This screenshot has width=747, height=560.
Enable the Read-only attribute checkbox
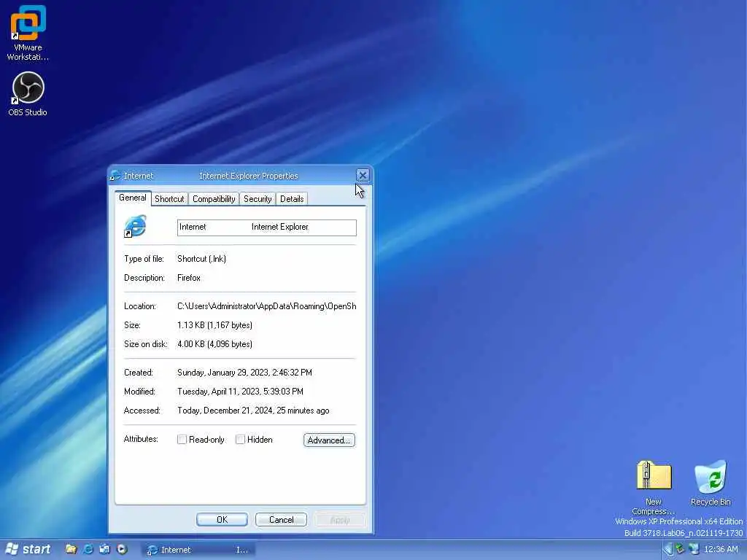[182, 439]
